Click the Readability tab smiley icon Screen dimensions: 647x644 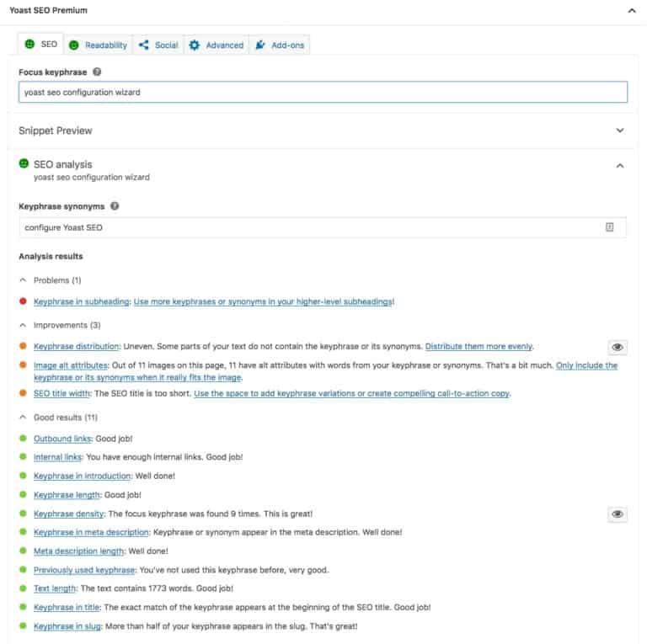tap(74, 45)
